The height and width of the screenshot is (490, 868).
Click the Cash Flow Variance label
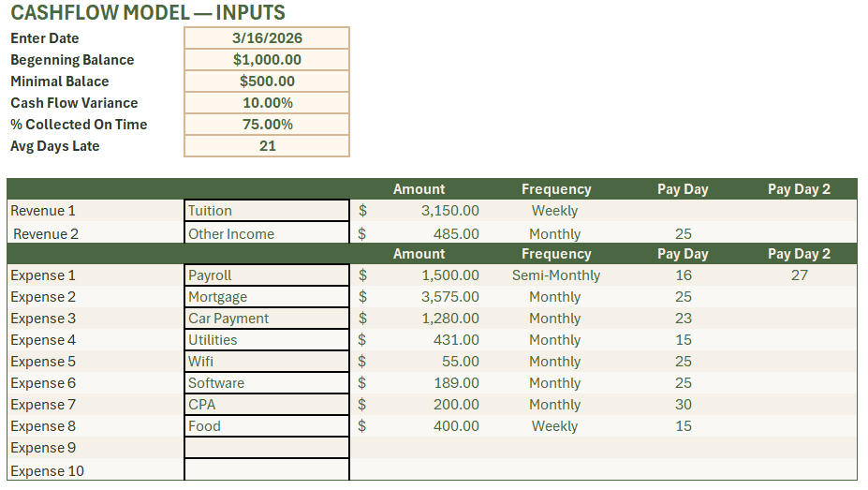click(74, 103)
